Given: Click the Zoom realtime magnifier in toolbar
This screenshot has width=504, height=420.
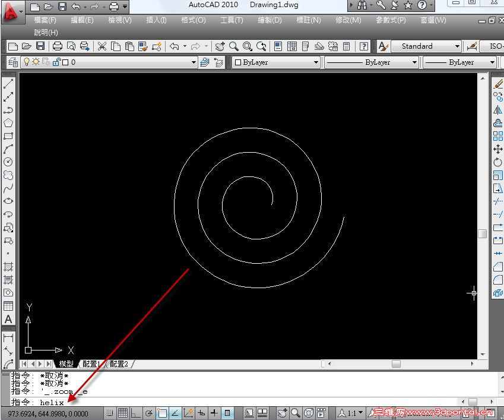Looking at the screenshot, I should tap(234, 46).
